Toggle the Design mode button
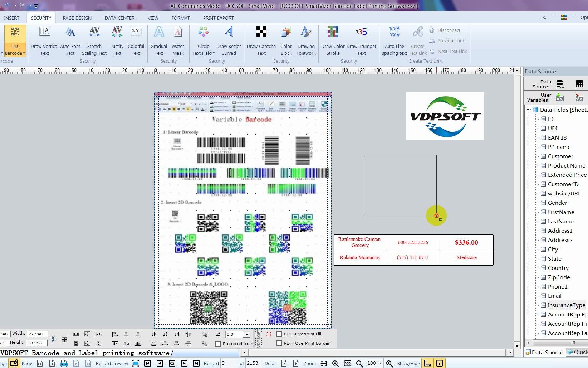The height and width of the screenshot is (368, 588). [x=14, y=363]
